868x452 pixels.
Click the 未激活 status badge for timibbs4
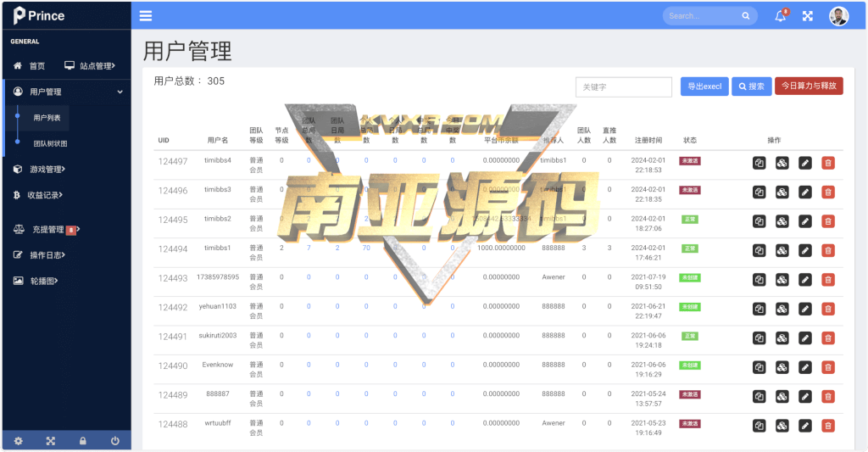(x=690, y=160)
